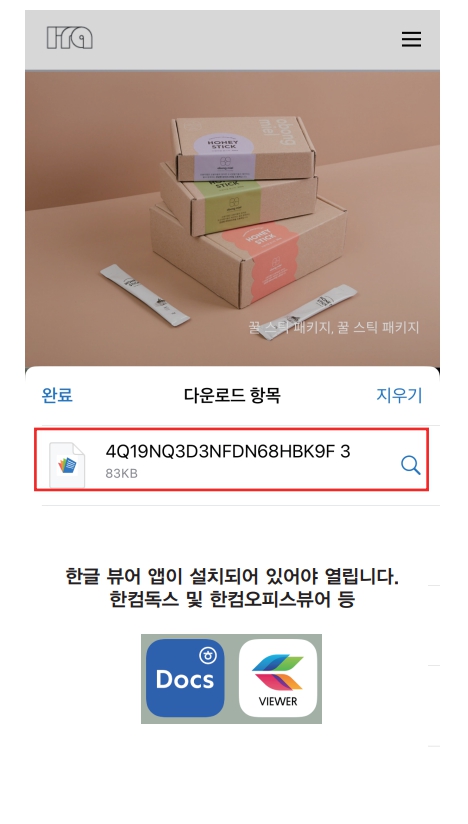
Task: Tap the 완료 button
Action: (57, 395)
